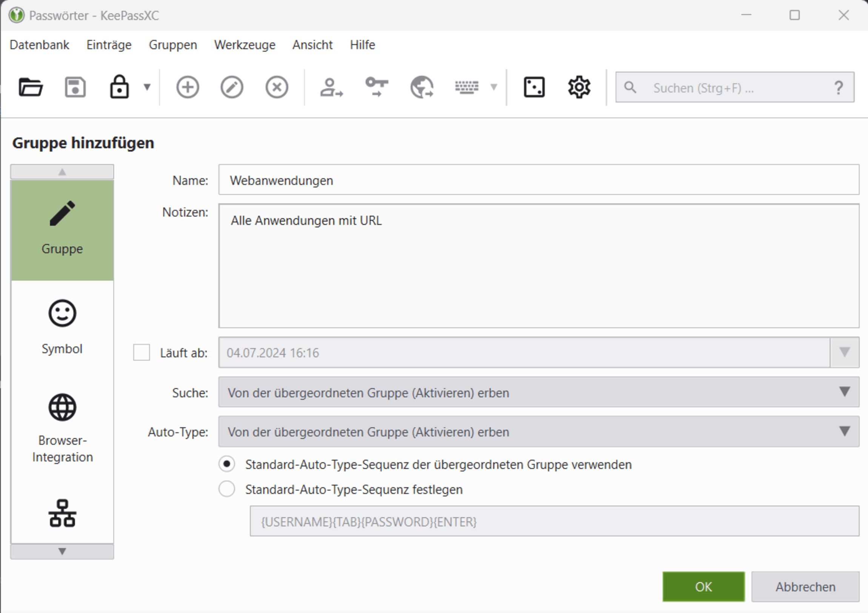Select the Gruppe sidebar section
The height and width of the screenshot is (613, 868).
(x=62, y=230)
